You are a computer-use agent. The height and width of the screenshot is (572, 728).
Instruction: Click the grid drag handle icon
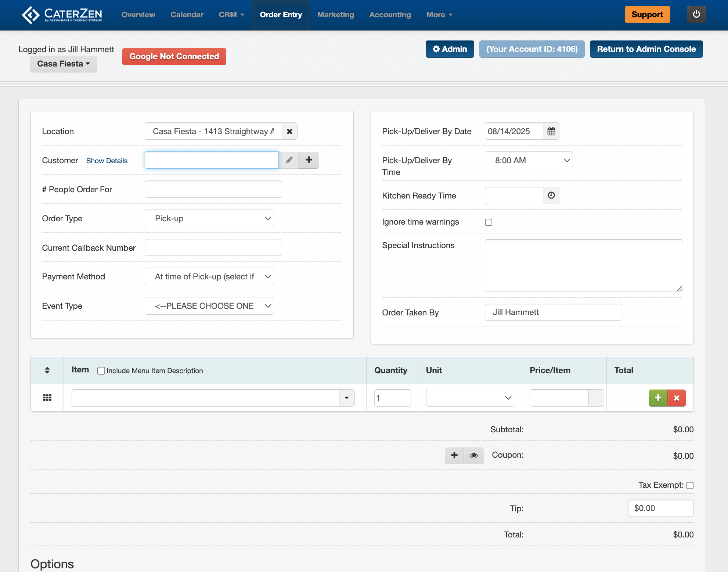(47, 398)
